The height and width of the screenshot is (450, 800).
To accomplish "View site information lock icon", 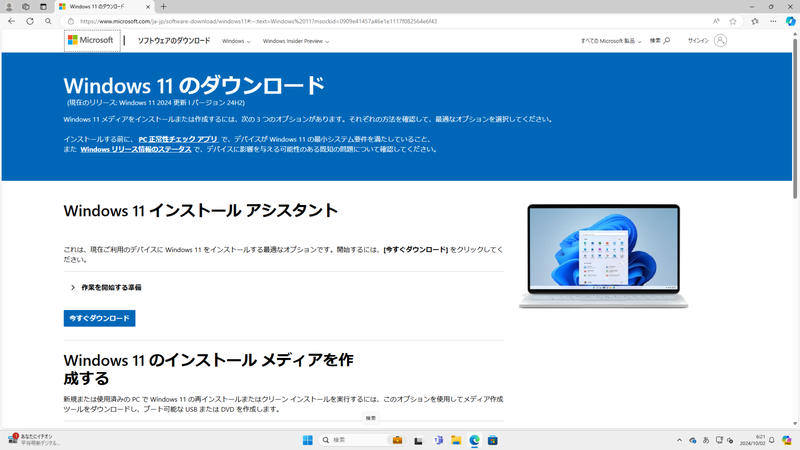I will coord(71,21).
